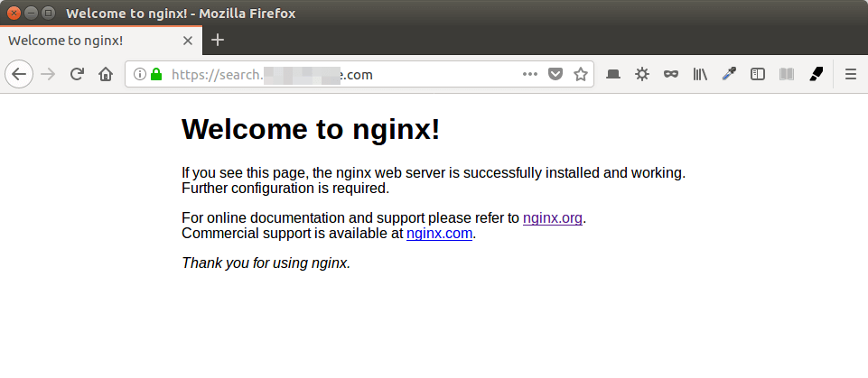Image resolution: width=868 pixels, height=378 pixels.
Task: Click the hat extension icon
Action: 613,75
